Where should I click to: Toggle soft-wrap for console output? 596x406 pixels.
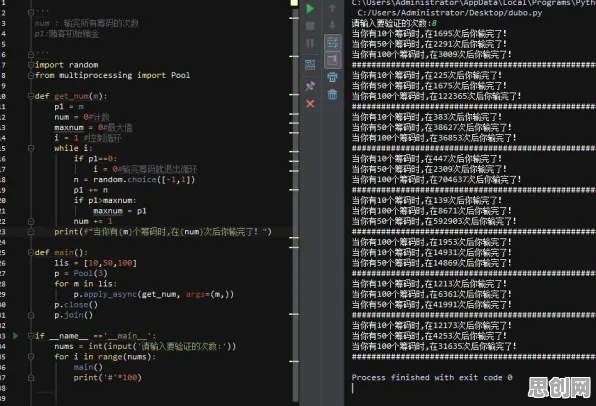point(332,43)
